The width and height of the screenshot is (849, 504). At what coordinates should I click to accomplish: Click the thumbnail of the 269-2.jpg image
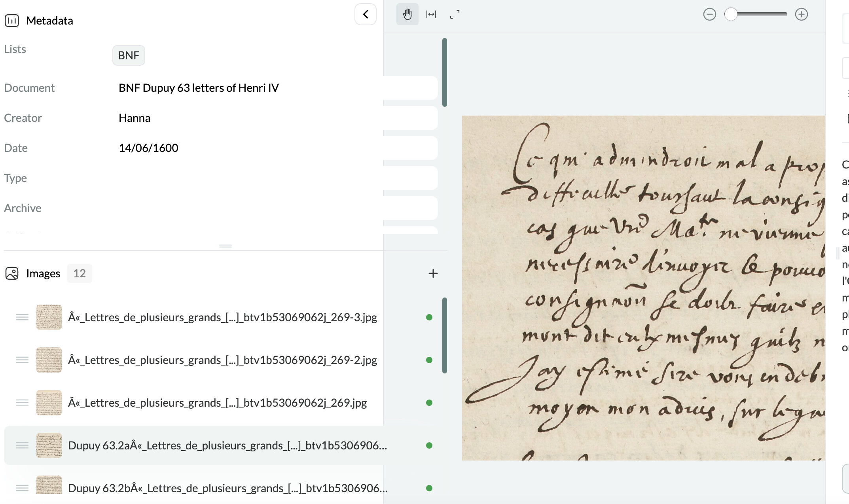pos(49,360)
